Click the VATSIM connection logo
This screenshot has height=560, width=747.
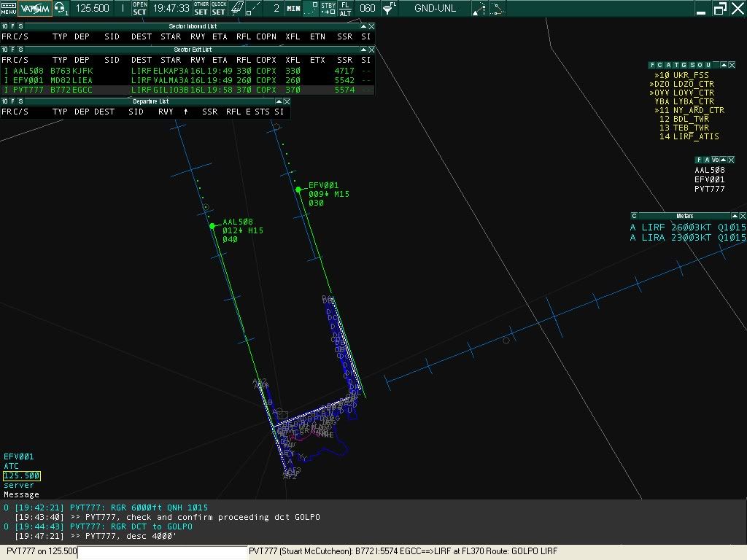point(35,8)
